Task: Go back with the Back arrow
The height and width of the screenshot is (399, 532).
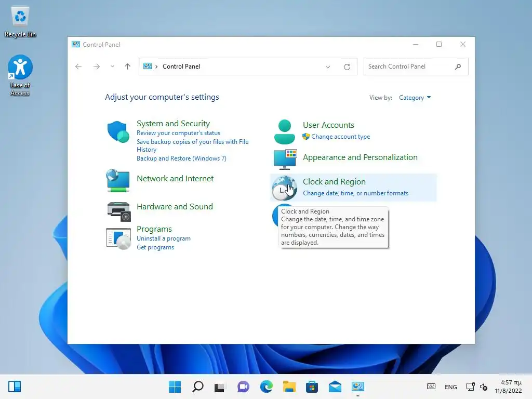Action: 78,66
